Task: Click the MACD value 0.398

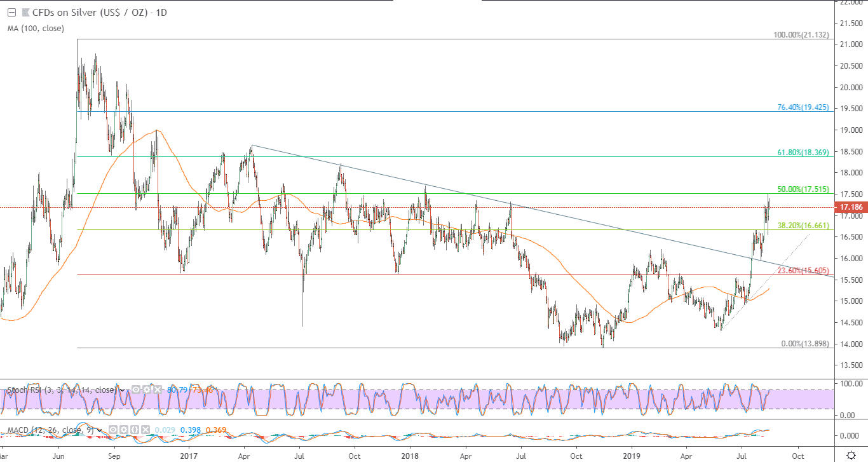Action: coord(191,429)
